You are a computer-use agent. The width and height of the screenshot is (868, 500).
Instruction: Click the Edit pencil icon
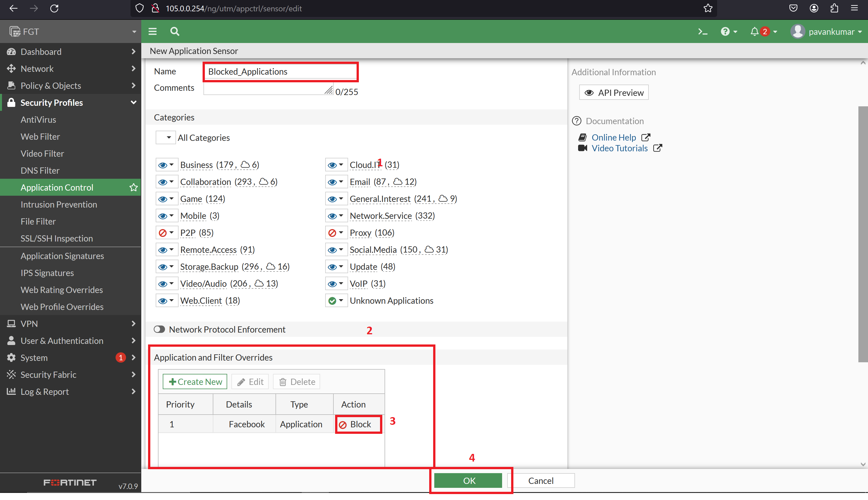click(250, 382)
